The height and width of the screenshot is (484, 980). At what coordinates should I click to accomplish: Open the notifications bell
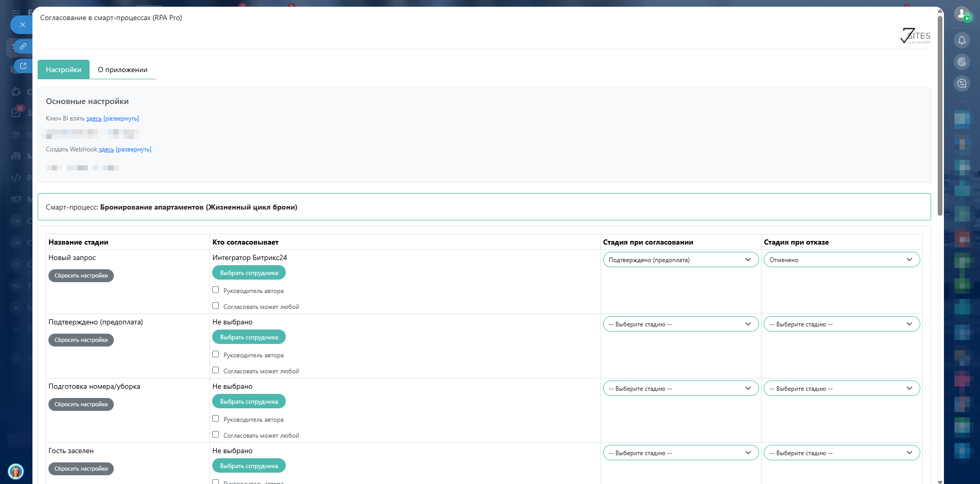[962, 40]
